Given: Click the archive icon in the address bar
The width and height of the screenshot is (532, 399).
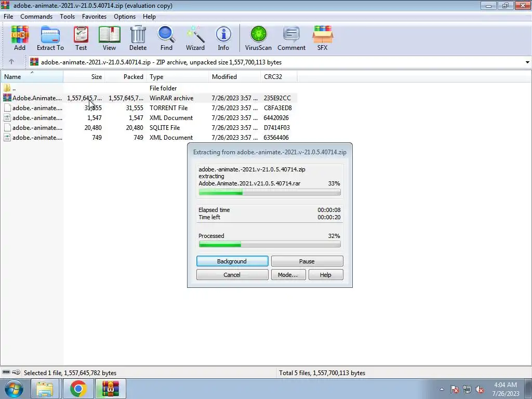Looking at the screenshot, I should tap(34, 62).
